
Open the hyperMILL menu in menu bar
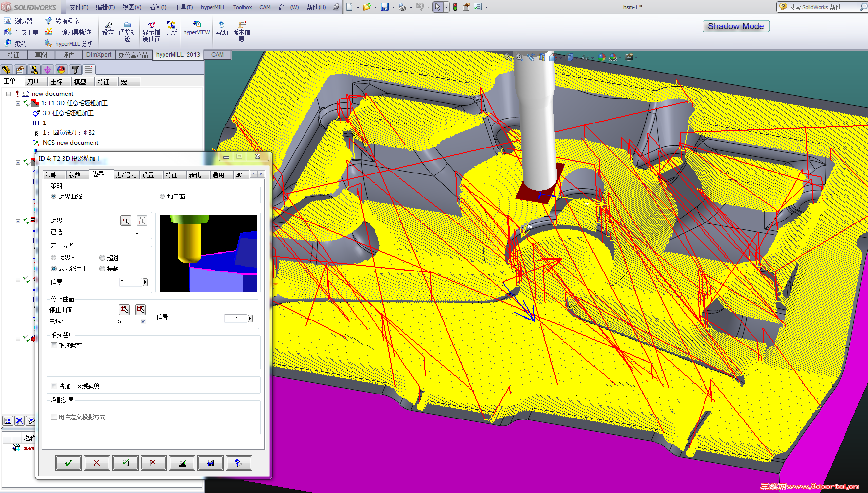click(x=212, y=7)
